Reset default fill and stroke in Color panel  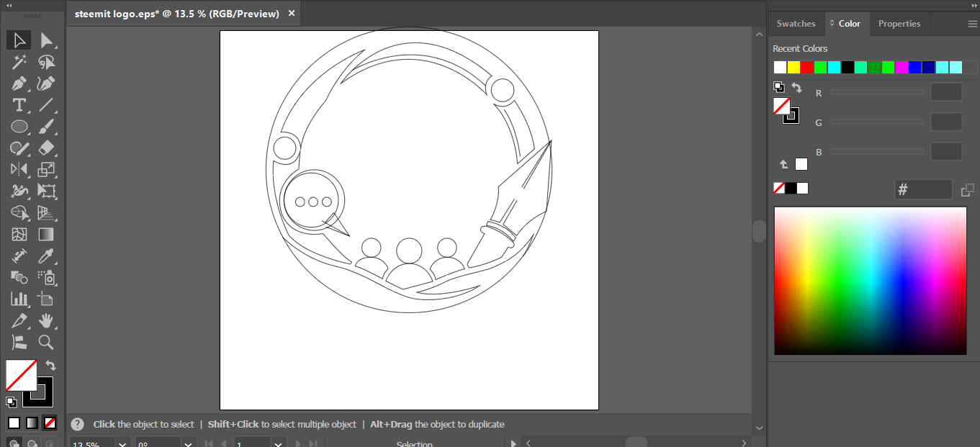point(779,87)
